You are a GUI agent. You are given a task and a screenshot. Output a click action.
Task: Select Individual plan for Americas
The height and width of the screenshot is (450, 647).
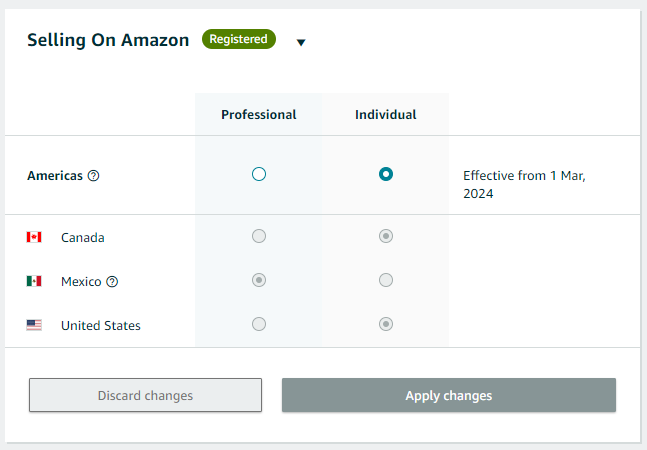386,174
